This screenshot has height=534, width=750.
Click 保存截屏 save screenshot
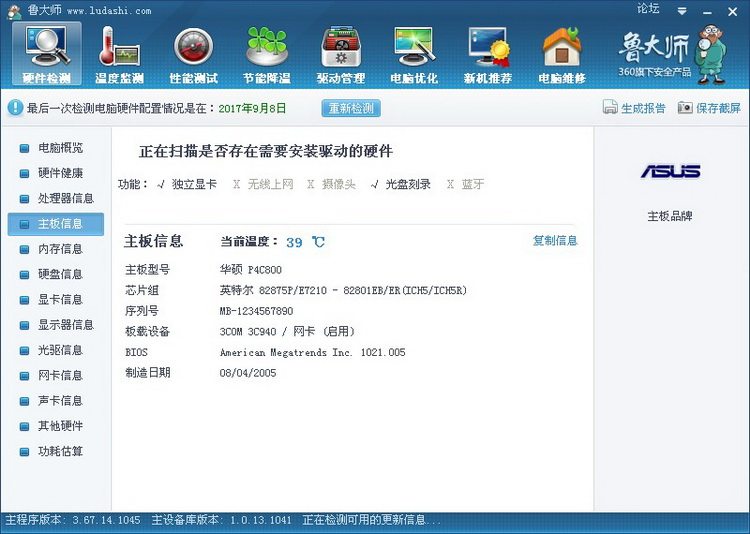click(x=709, y=108)
